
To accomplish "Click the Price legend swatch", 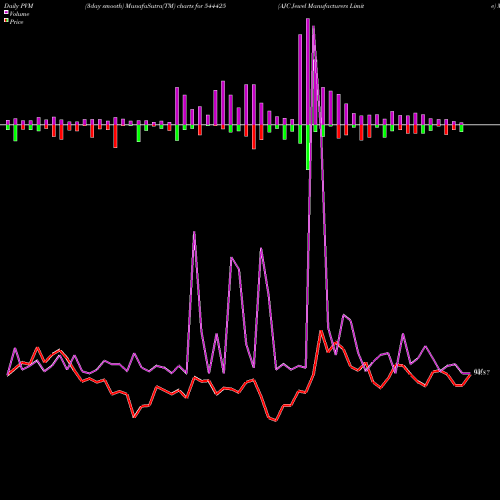I will coord(6,21).
